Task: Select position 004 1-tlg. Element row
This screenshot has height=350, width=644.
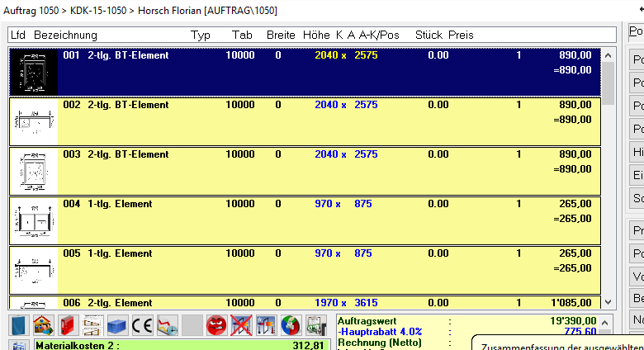Action: (x=330, y=220)
